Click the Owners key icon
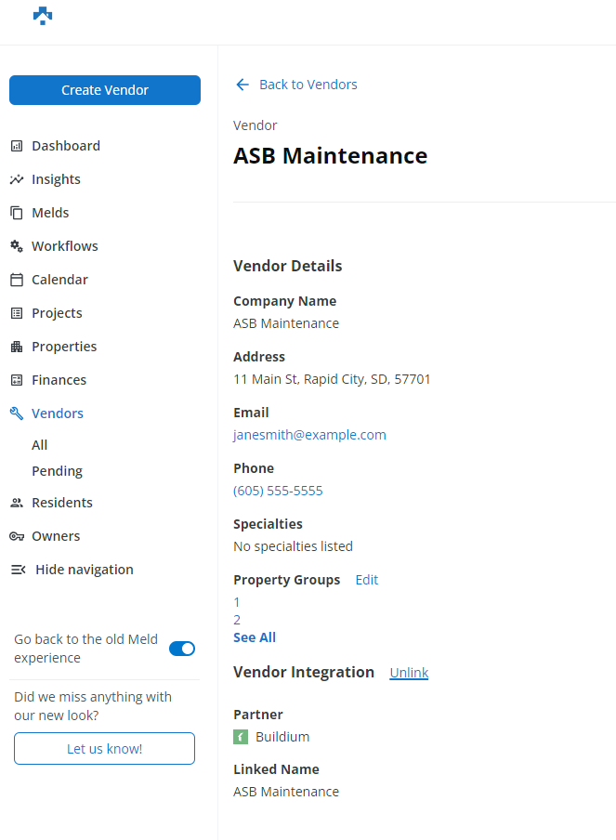Image resolution: width=616 pixels, height=840 pixels. click(x=16, y=536)
